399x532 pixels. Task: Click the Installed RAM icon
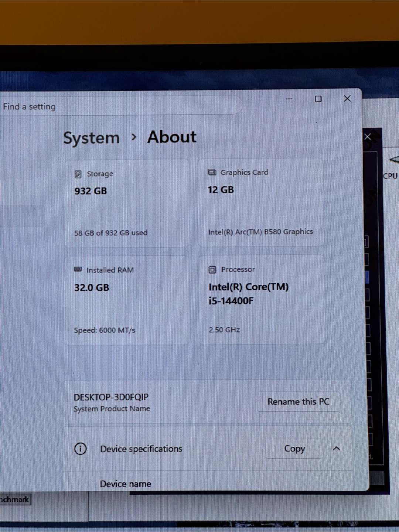(x=78, y=270)
